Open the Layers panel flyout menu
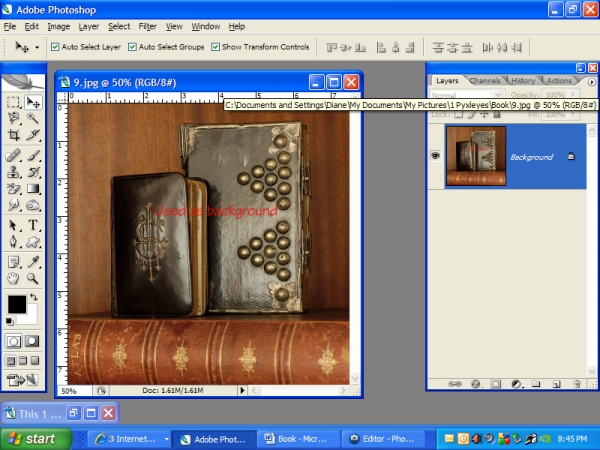The height and width of the screenshot is (450, 600). click(592, 82)
